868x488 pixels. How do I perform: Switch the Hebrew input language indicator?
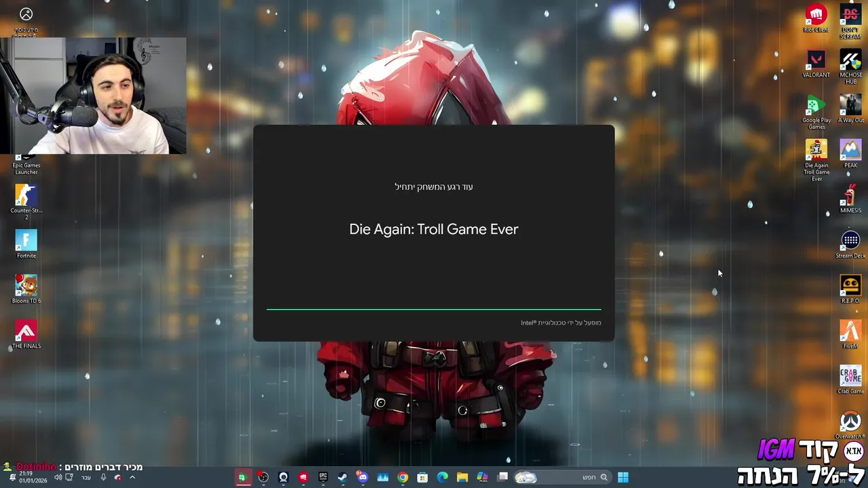click(x=86, y=477)
